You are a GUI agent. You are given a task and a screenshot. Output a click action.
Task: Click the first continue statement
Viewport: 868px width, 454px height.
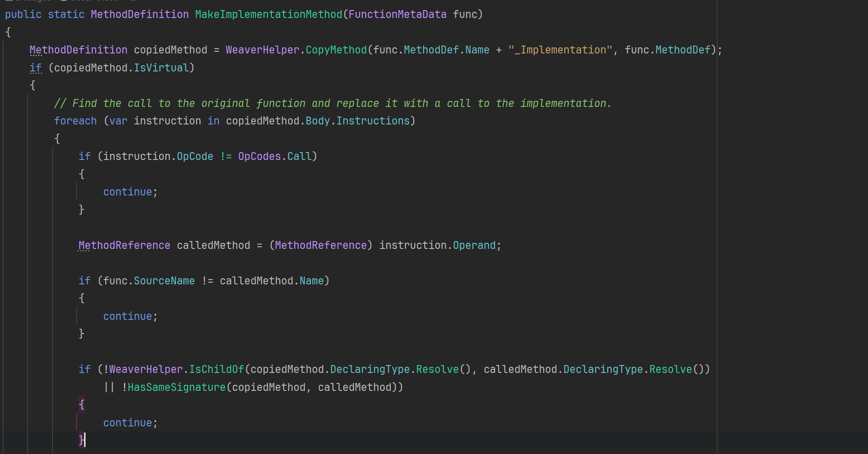coord(128,192)
